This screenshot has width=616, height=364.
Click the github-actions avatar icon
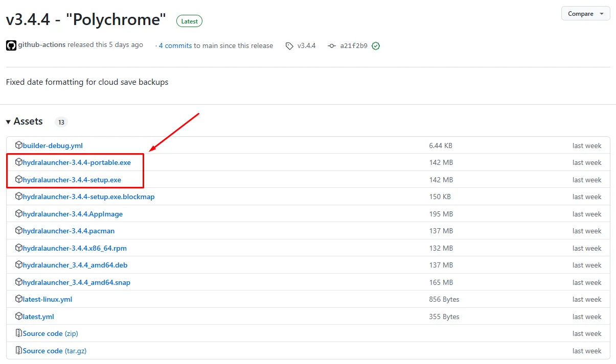pos(11,45)
